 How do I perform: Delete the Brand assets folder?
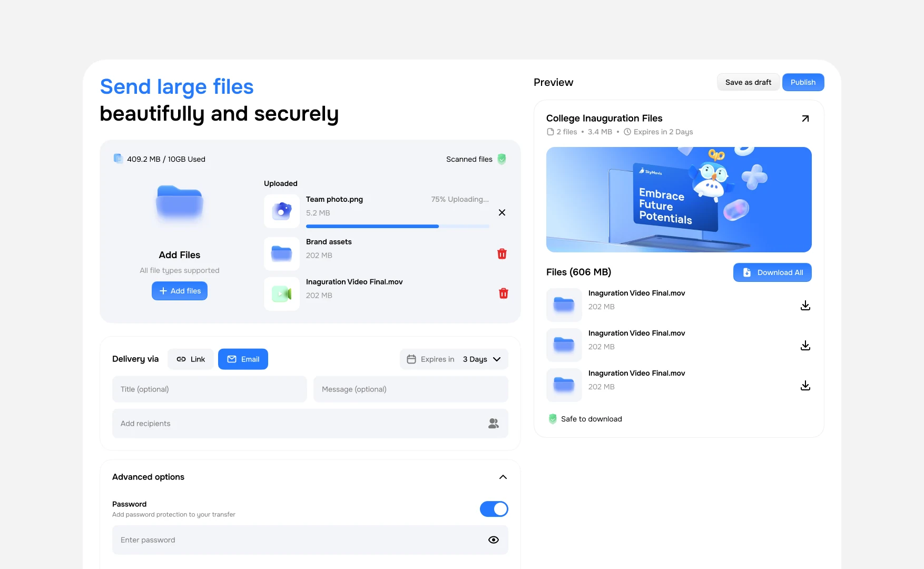(x=502, y=254)
